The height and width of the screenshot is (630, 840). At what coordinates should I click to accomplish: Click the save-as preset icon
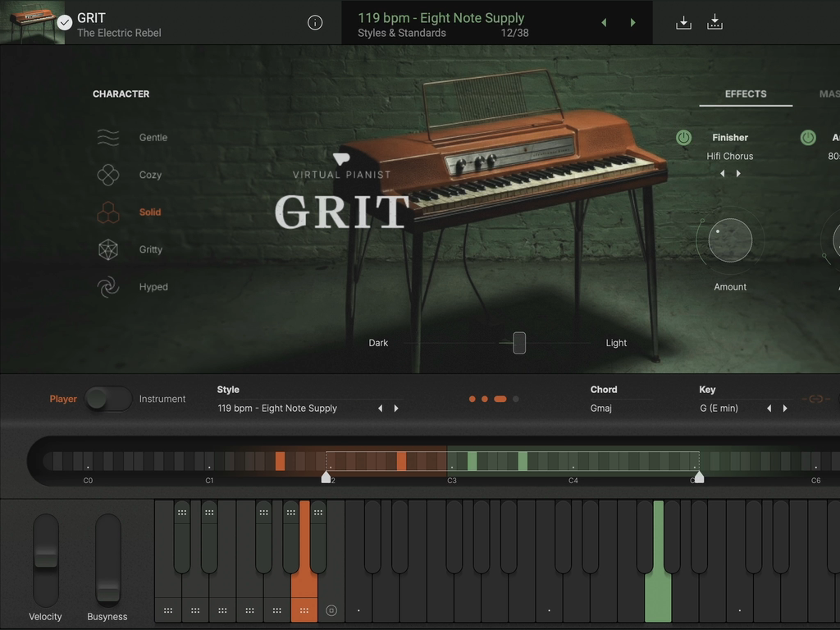tap(714, 23)
